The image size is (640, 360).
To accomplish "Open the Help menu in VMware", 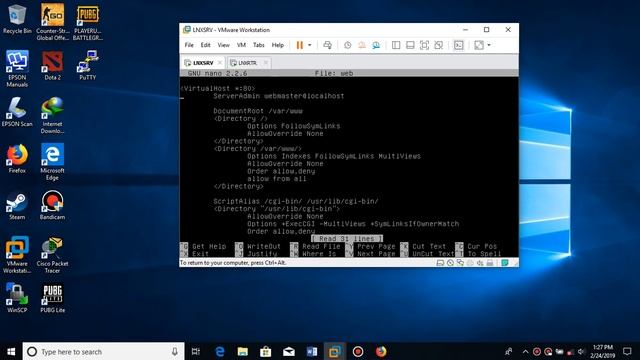I will pyautogui.click(x=278, y=45).
